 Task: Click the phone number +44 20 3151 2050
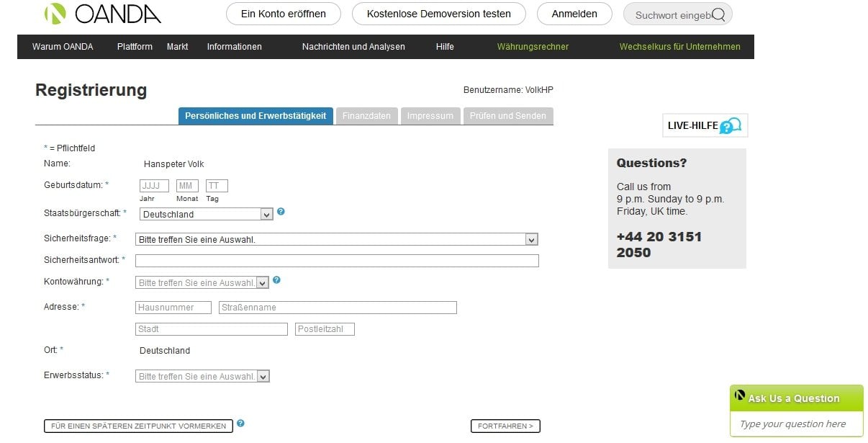659,244
